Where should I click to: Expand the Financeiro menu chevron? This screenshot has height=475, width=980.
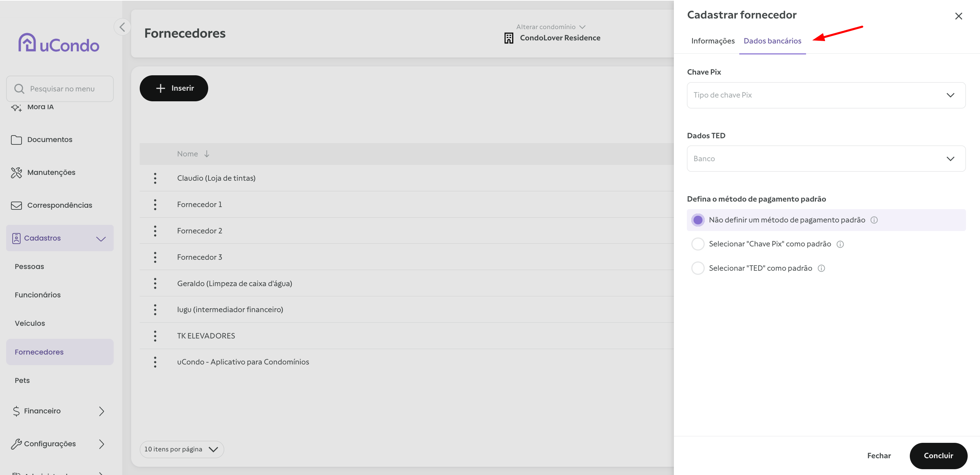[101, 411]
